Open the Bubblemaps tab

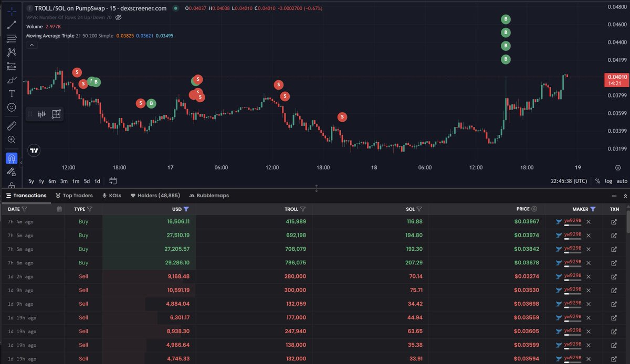(209, 195)
